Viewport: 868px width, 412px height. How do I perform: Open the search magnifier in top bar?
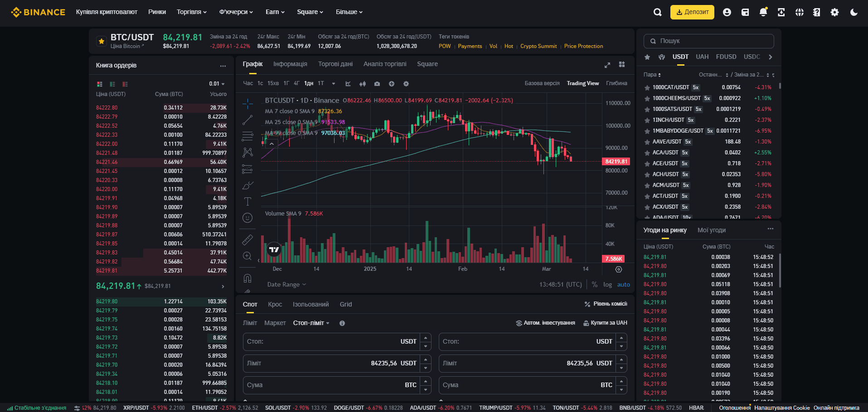coord(657,12)
